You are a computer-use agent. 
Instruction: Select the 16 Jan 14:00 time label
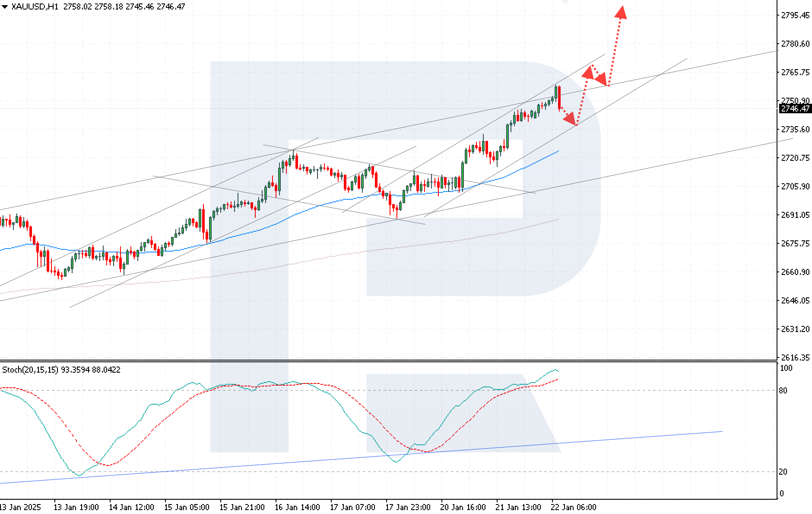(x=297, y=507)
